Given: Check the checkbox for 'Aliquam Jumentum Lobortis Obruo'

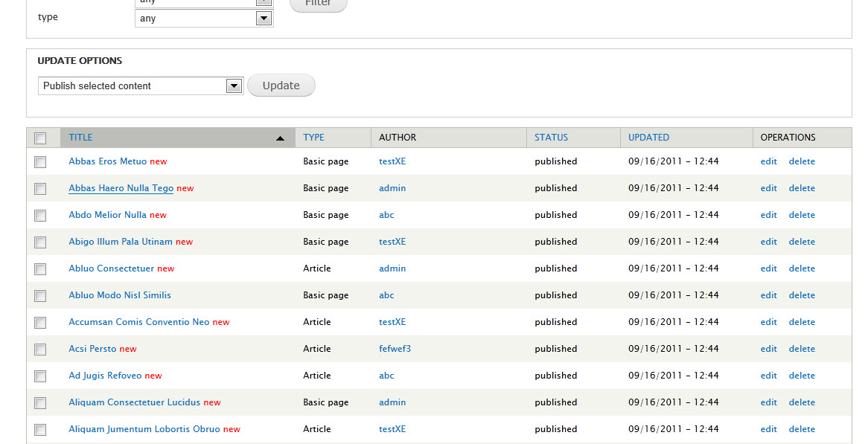Looking at the screenshot, I should click(40, 429).
